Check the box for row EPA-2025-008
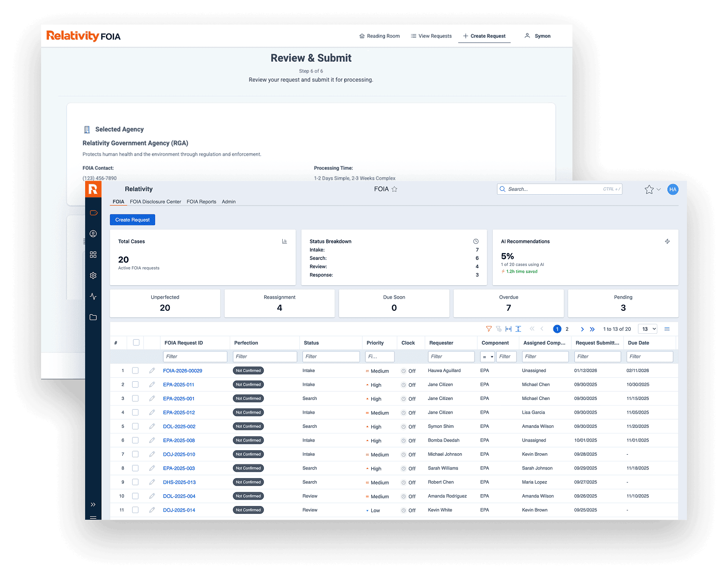Screen dimensions: 728x578 point(135,440)
